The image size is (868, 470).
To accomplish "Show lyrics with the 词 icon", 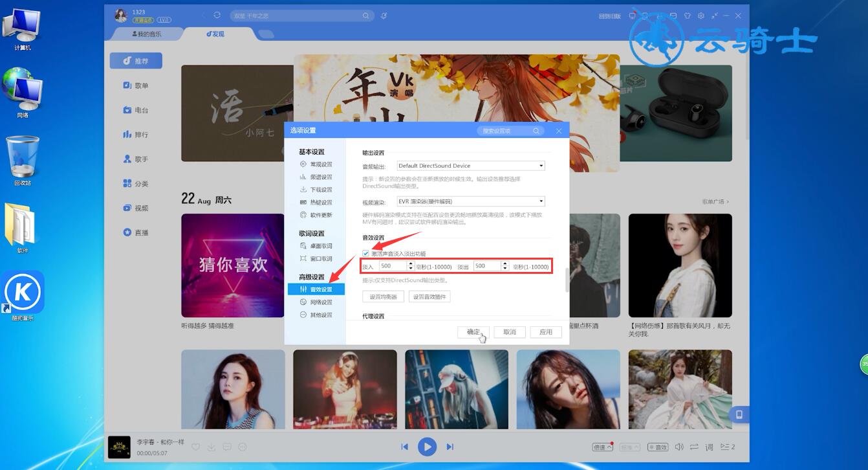I will tap(709, 447).
